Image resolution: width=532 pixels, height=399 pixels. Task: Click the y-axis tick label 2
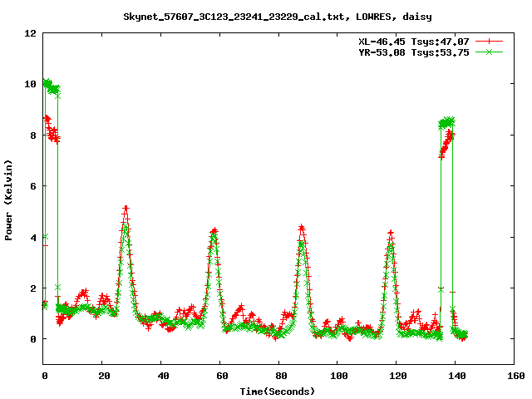pos(33,288)
